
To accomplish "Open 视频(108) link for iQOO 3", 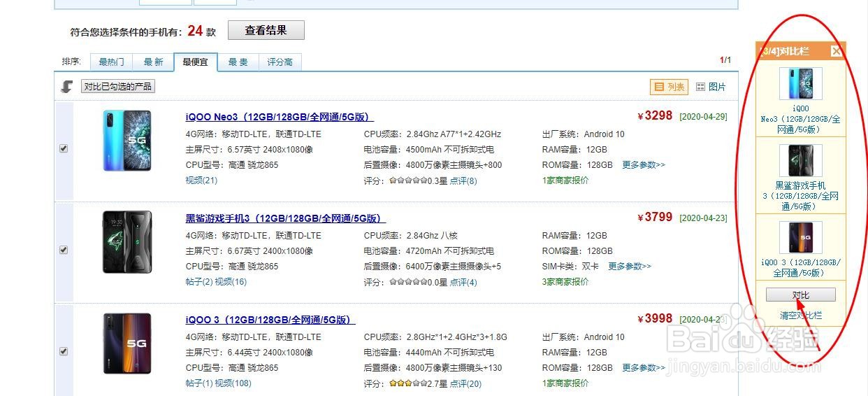I will (x=233, y=383).
